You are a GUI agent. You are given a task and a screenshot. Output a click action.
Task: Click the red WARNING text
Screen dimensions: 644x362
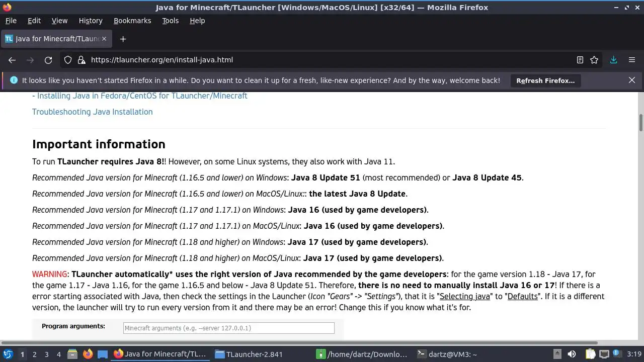50,274
